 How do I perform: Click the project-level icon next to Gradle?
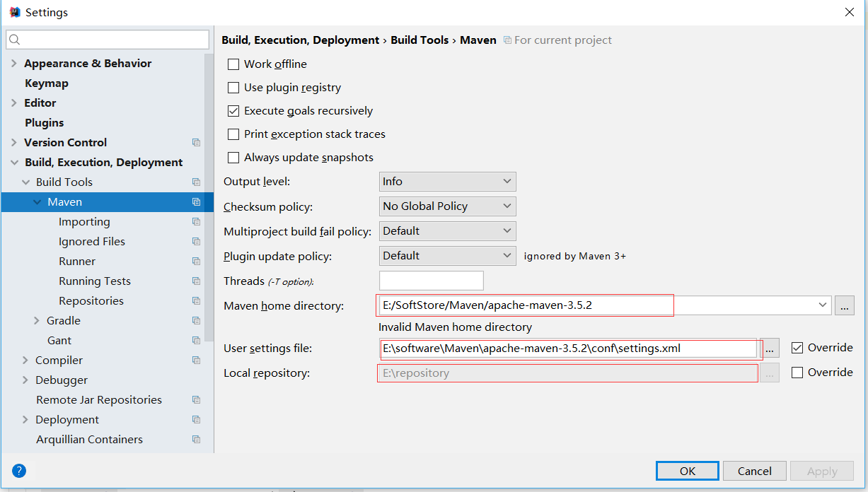(196, 321)
